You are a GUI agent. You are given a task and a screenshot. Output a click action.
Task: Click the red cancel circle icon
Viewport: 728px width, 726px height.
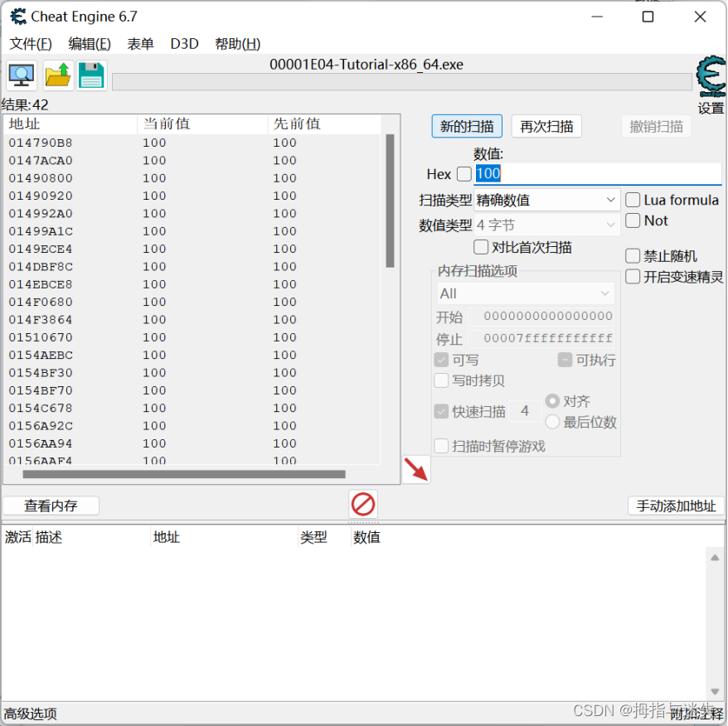pos(362,503)
